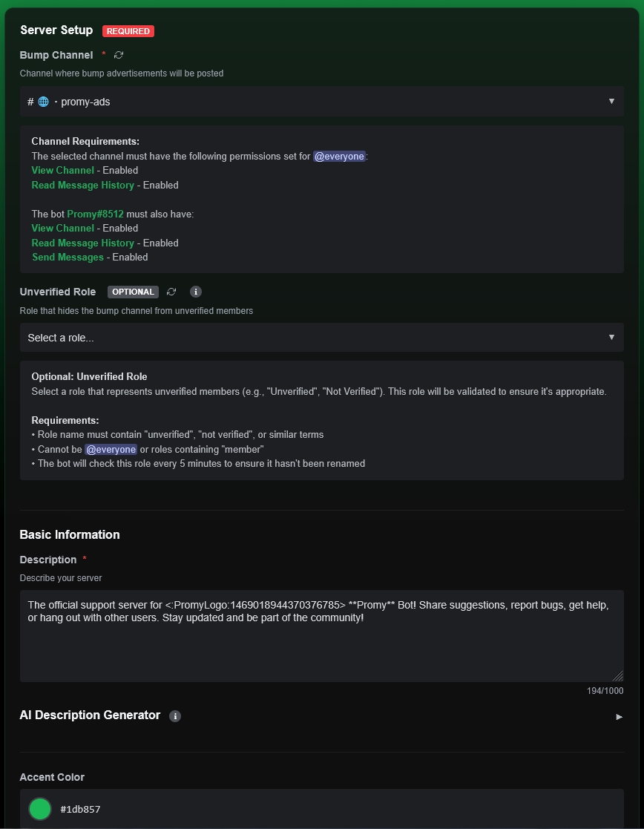Refresh the Bump Channel list
Image resolution: width=644 pixels, height=829 pixels.
(x=119, y=55)
